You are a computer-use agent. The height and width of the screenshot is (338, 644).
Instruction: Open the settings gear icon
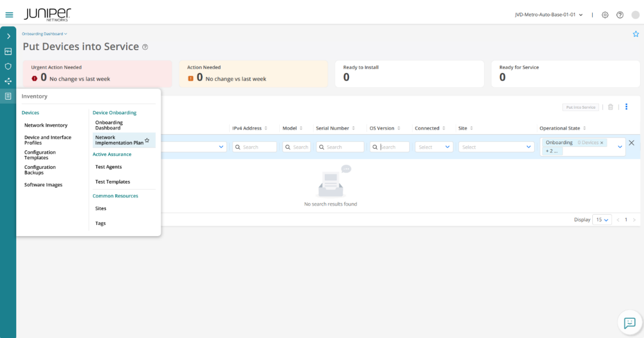tap(605, 15)
